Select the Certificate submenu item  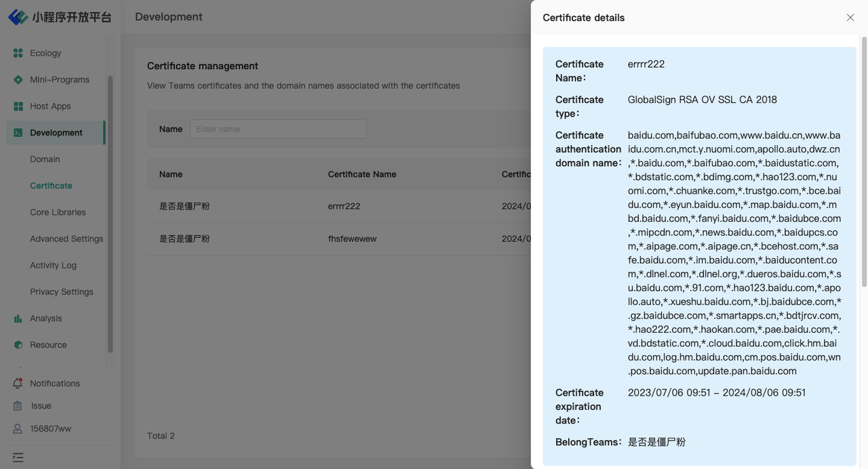coord(51,185)
